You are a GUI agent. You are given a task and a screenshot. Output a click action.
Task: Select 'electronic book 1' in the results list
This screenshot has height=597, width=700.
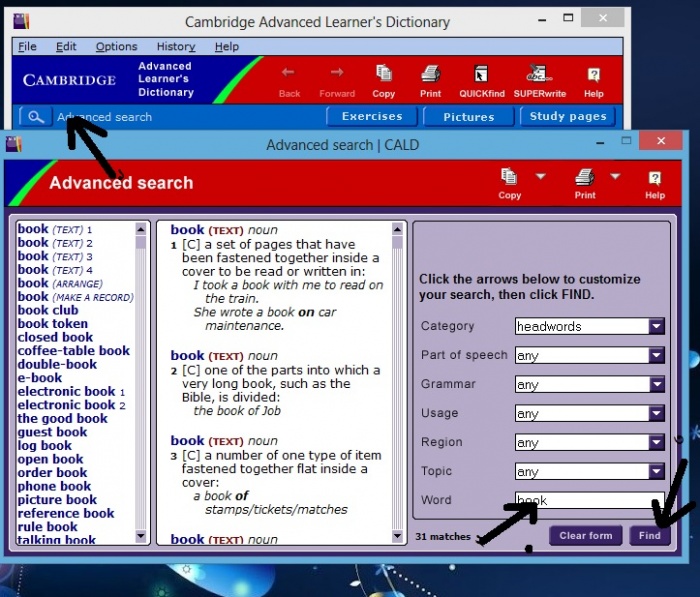(71, 392)
